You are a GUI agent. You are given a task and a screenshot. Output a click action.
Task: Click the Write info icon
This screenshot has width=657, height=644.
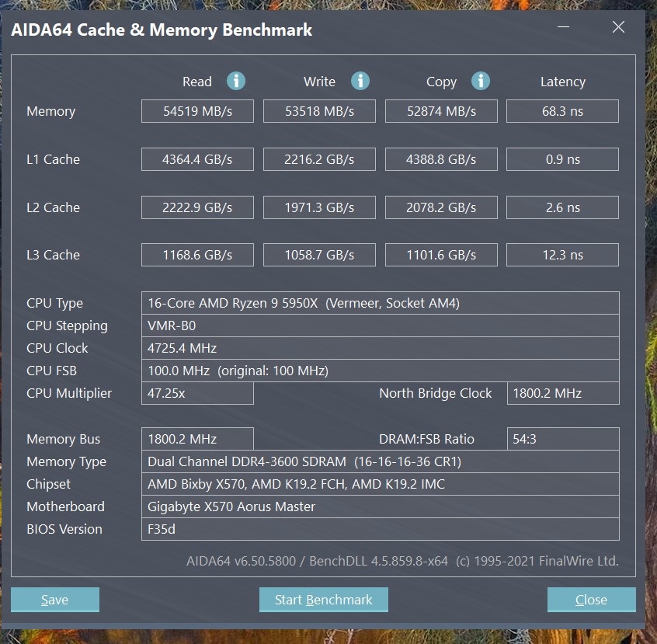point(360,81)
